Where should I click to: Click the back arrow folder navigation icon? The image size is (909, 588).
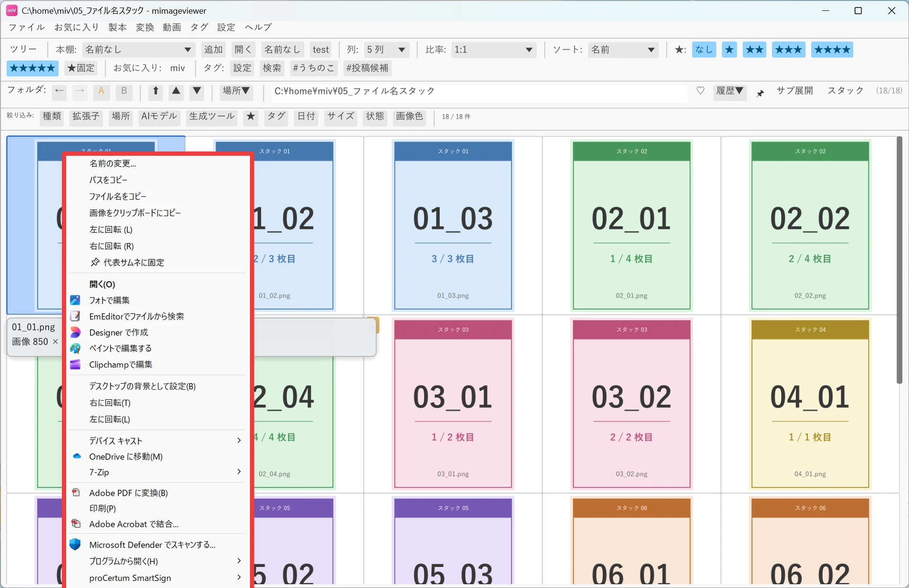pyautogui.click(x=59, y=91)
